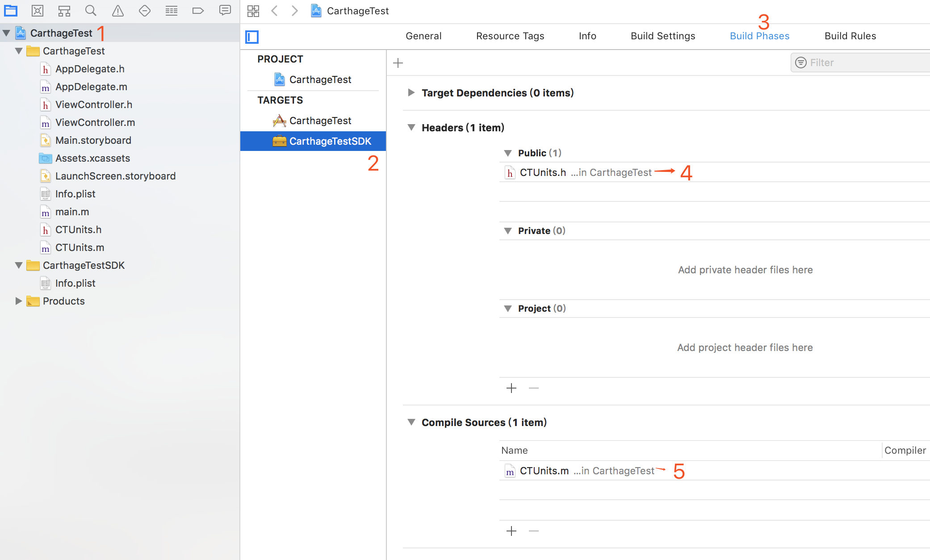930x560 pixels.
Task: Open the Resource Tags tab
Action: (510, 36)
